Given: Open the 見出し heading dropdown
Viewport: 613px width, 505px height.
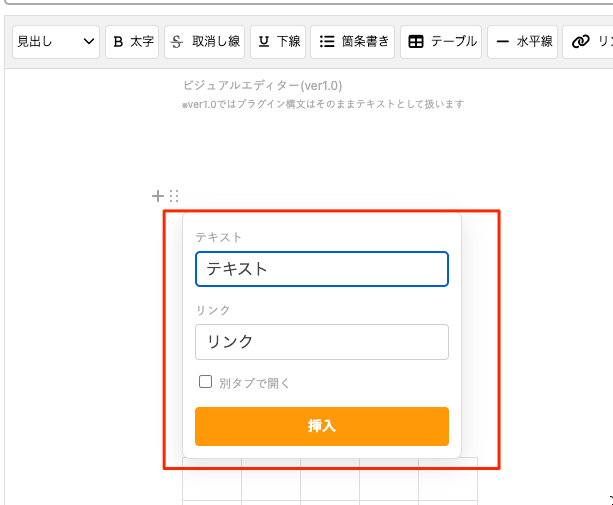Looking at the screenshot, I should (56, 42).
